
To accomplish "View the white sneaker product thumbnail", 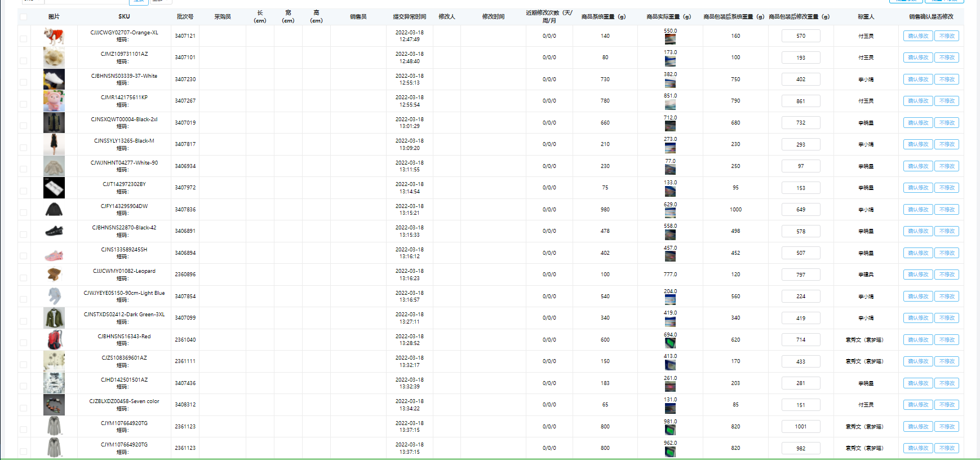I will point(54,79).
